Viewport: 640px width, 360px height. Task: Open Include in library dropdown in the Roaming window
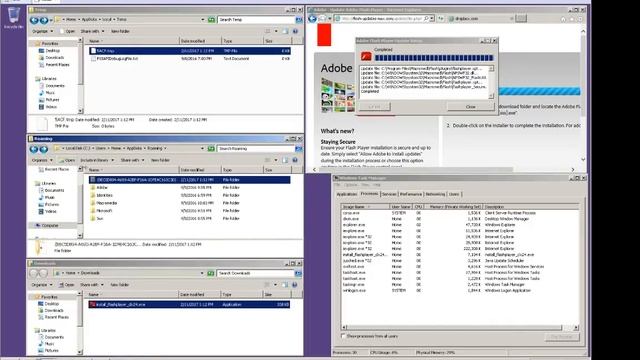tap(97, 160)
